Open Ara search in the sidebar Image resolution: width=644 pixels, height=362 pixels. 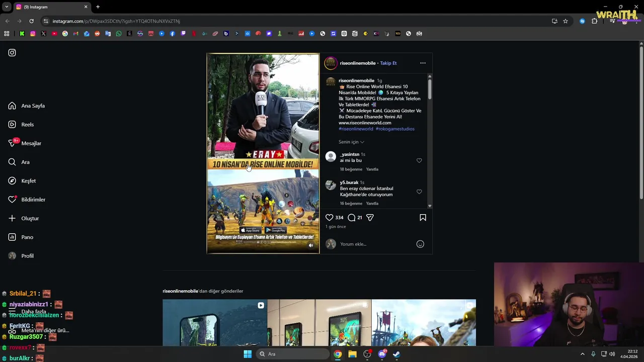(x=19, y=162)
